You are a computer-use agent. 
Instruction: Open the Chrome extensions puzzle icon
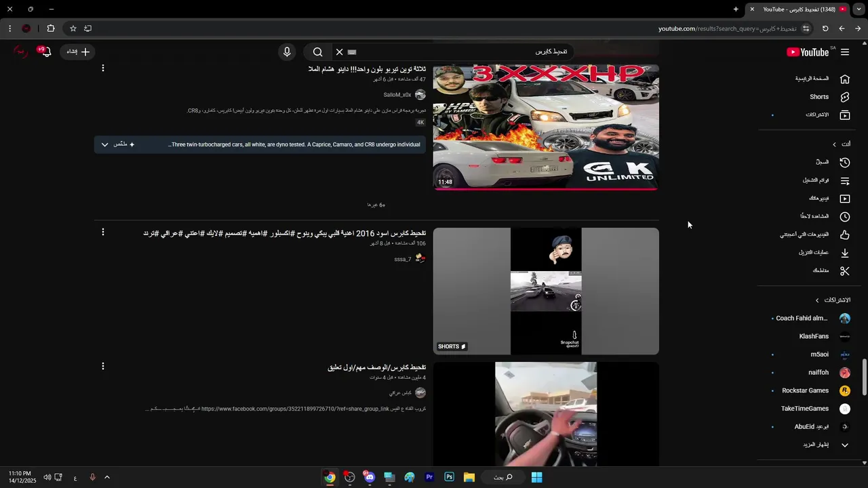point(51,28)
